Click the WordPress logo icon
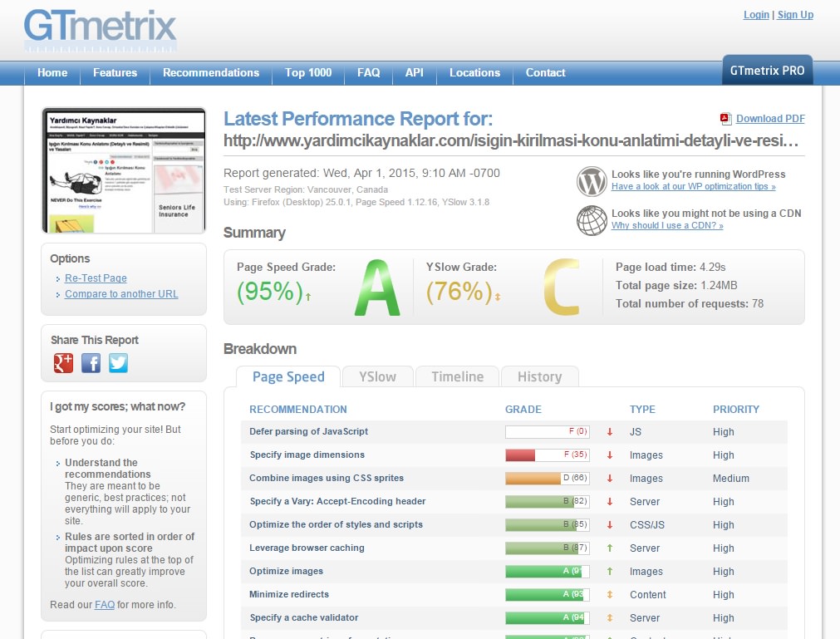 point(592,180)
